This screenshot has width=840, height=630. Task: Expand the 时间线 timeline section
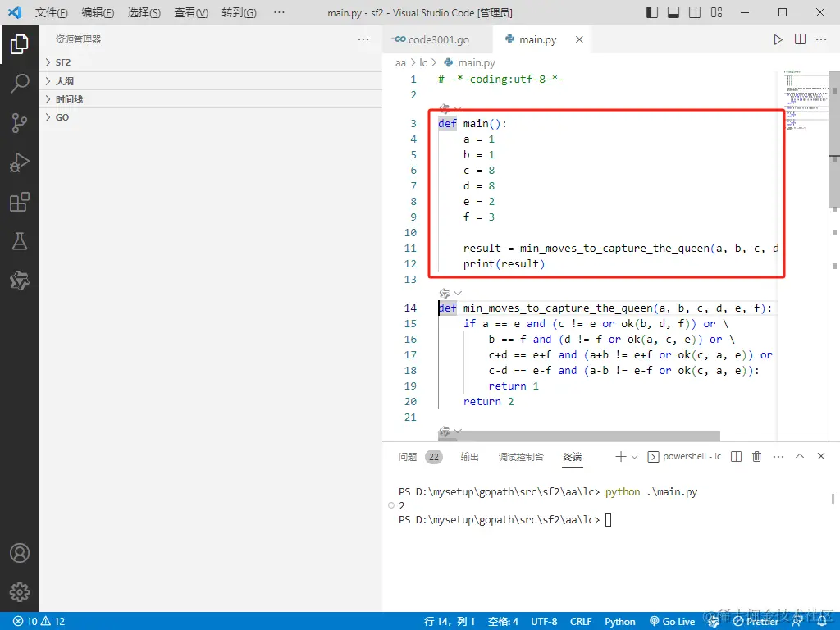tap(211, 99)
